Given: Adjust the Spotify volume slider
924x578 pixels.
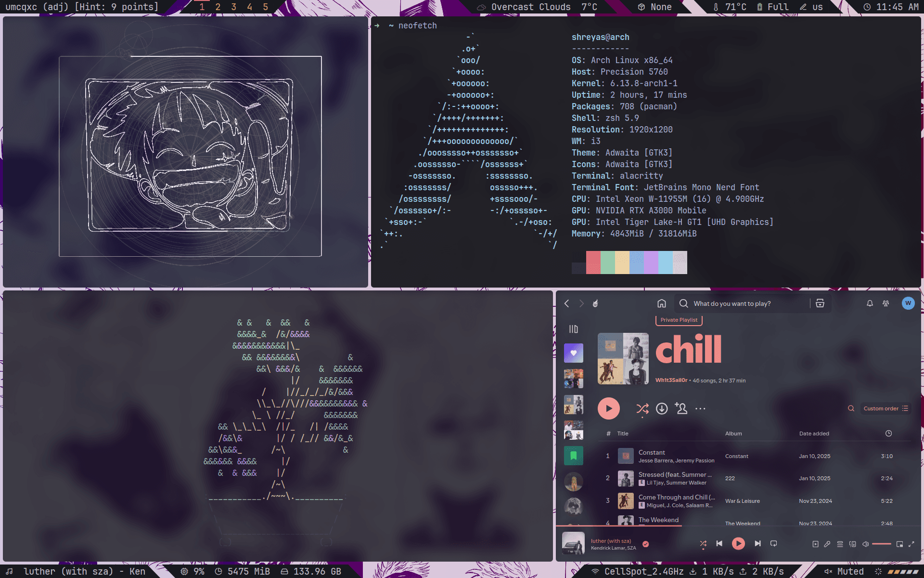Looking at the screenshot, I should pos(881,544).
